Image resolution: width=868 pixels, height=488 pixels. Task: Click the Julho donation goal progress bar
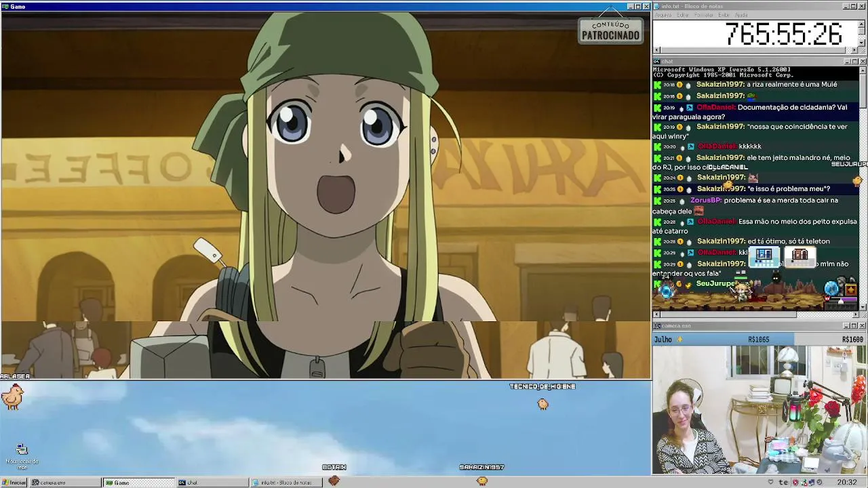(x=759, y=340)
